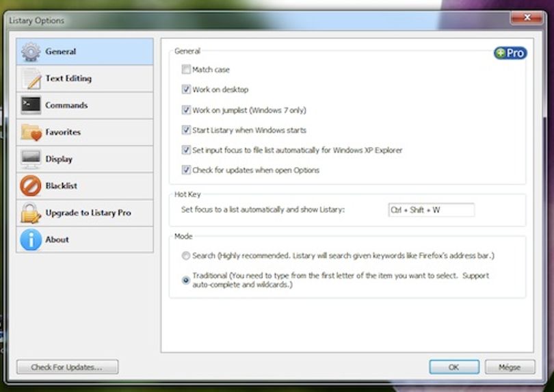
Task: Click the Check For Updates button
Action: click(67, 367)
